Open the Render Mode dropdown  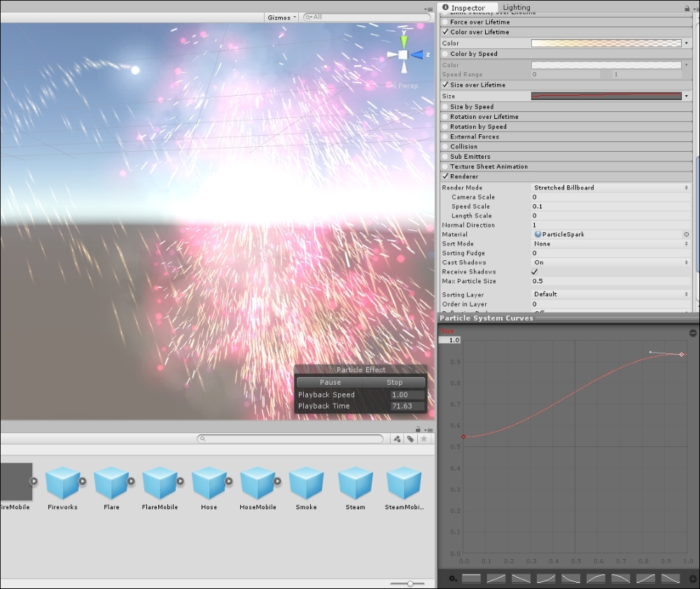pyautogui.click(x=609, y=187)
